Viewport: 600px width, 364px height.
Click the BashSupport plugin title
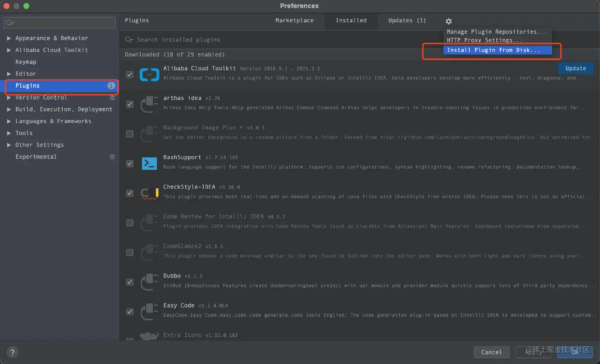click(182, 157)
